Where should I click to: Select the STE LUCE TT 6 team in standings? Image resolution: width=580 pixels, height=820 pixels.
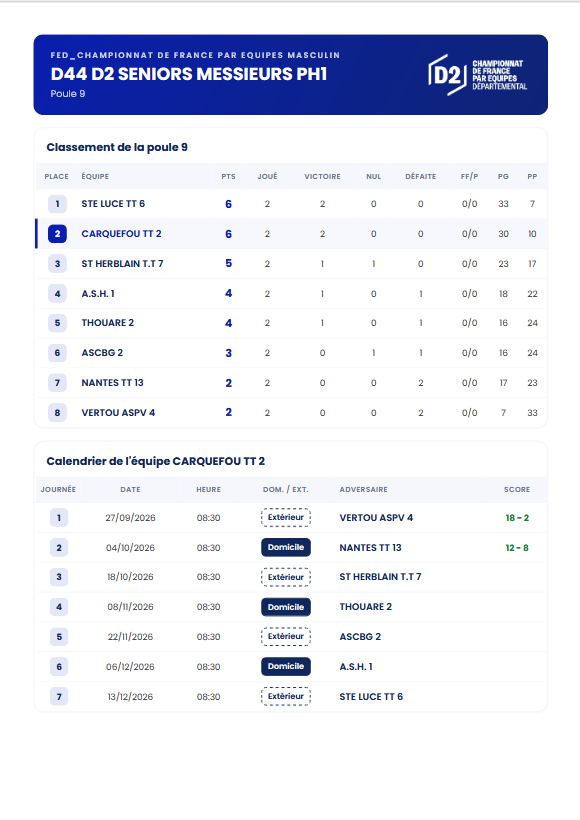click(x=113, y=203)
